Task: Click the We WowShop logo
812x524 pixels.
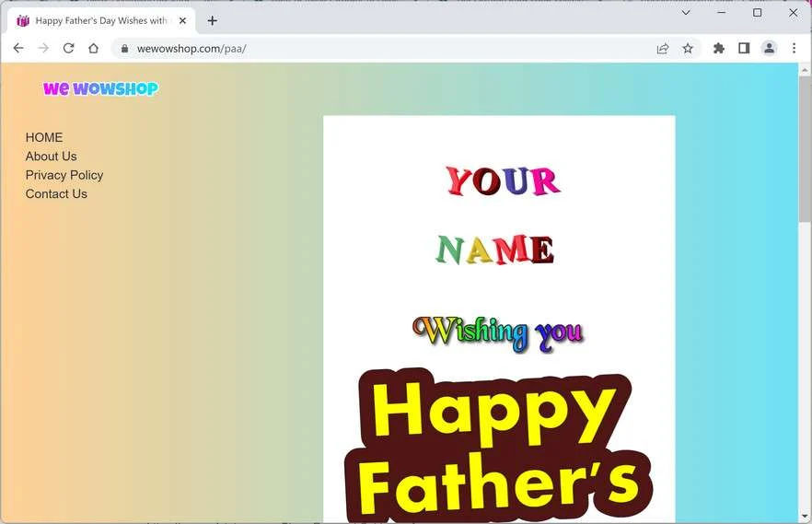Action: point(101,88)
